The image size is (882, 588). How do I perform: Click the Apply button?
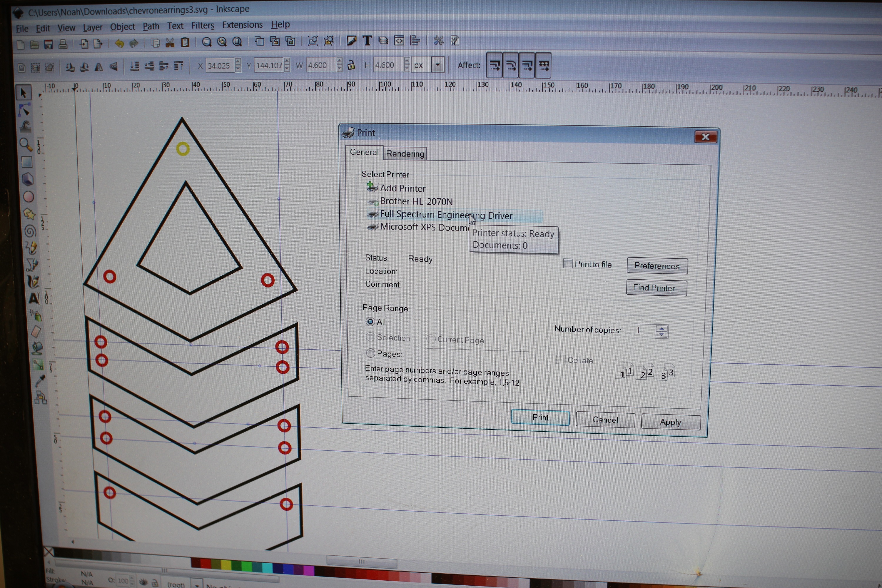pyautogui.click(x=671, y=422)
